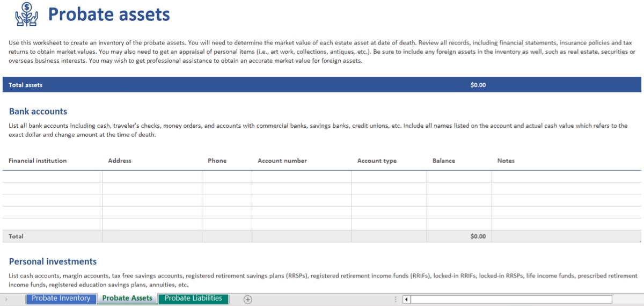Viewport: 644px width, 306px height.
Task: Click the Personal investments description text
Action: [x=323, y=280]
